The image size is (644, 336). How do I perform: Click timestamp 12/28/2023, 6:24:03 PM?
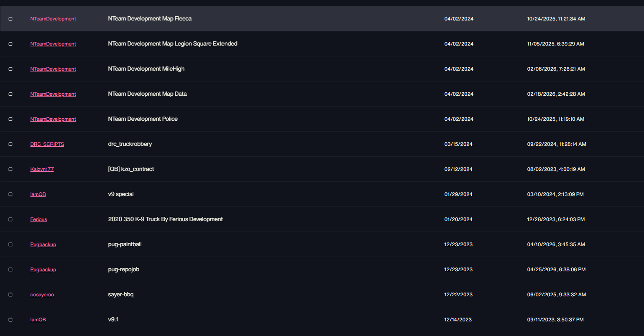556,219
